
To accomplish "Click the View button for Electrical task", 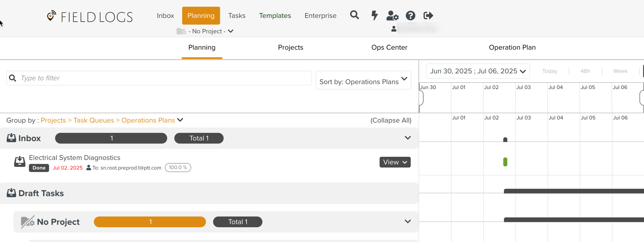I will (x=395, y=162).
